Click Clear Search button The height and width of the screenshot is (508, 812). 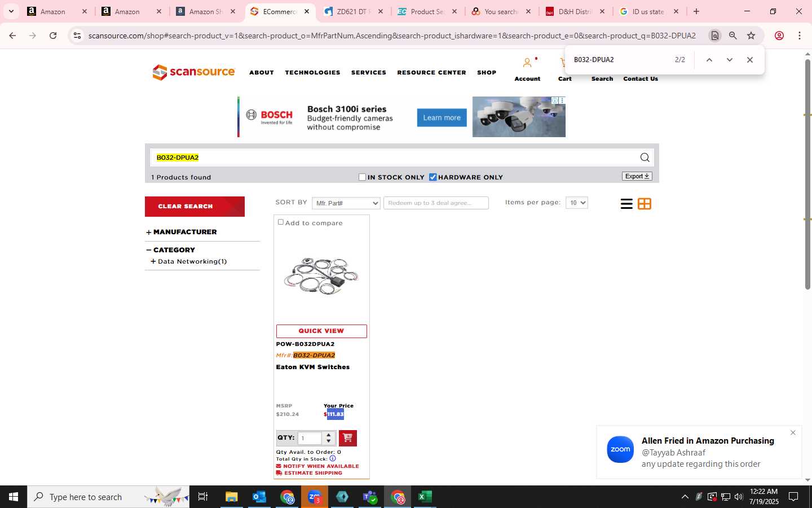click(195, 207)
